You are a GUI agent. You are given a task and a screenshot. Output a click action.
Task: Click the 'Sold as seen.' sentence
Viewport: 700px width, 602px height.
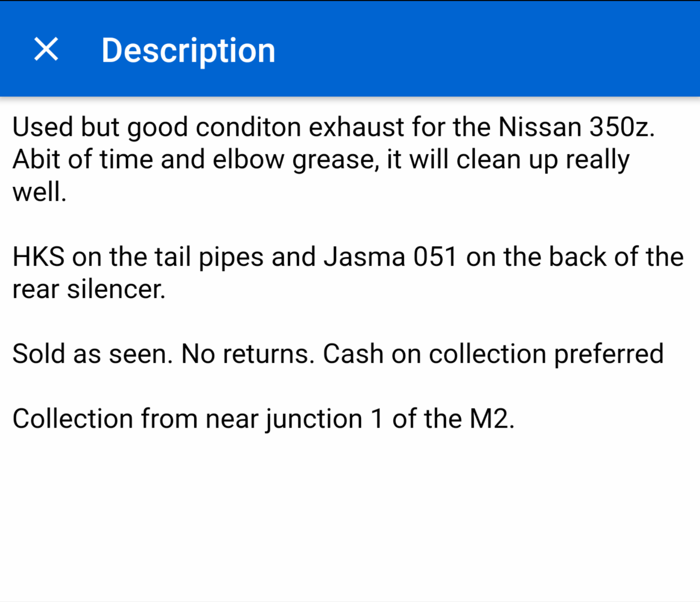click(x=92, y=354)
